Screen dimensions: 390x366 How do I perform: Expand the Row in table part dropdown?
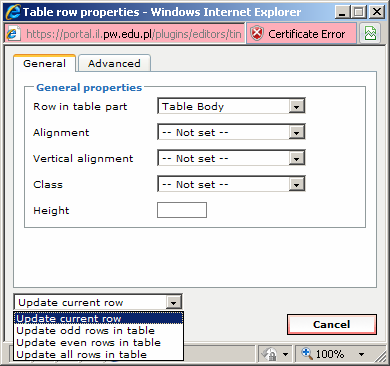tap(296, 107)
